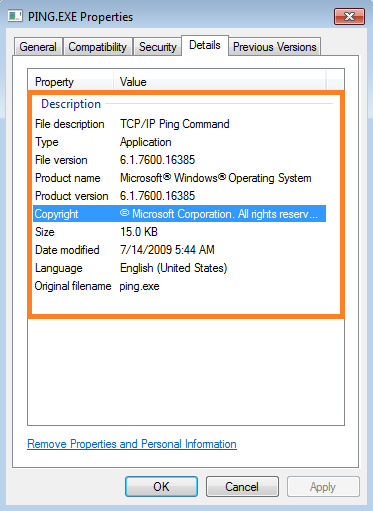Select the Product name row label
Screen dimensions: 373x511
coord(68,178)
